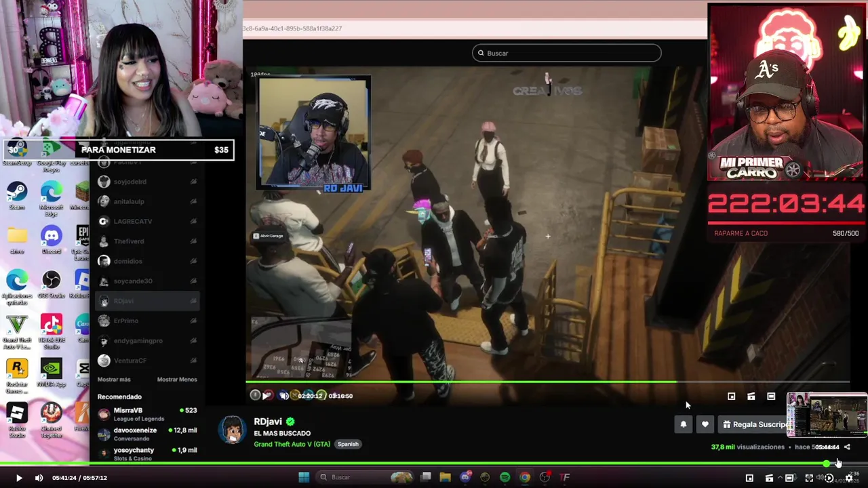
Task: Toggle notification bell for RDjavi
Action: 684,424
